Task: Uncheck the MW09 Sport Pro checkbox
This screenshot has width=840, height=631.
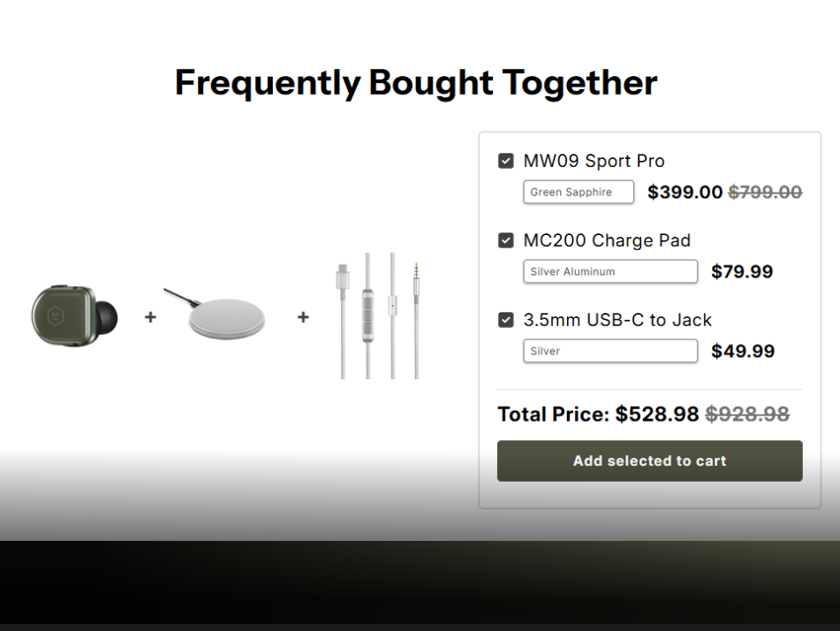Action: point(506,161)
